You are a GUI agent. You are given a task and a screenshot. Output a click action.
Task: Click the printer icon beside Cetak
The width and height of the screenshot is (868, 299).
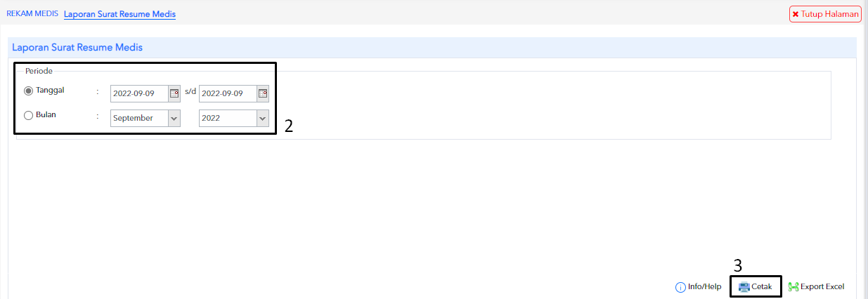point(744,287)
